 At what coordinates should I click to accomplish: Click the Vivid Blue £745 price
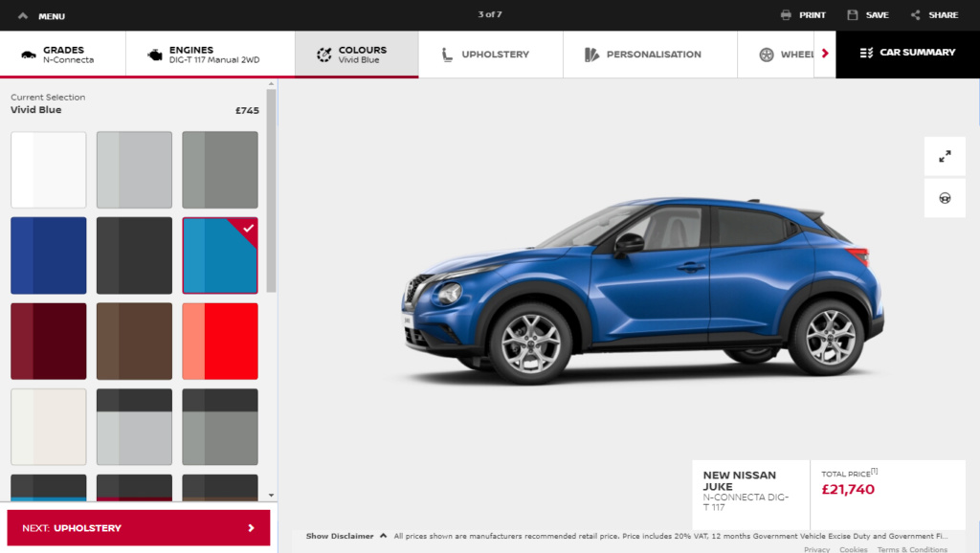(x=247, y=111)
